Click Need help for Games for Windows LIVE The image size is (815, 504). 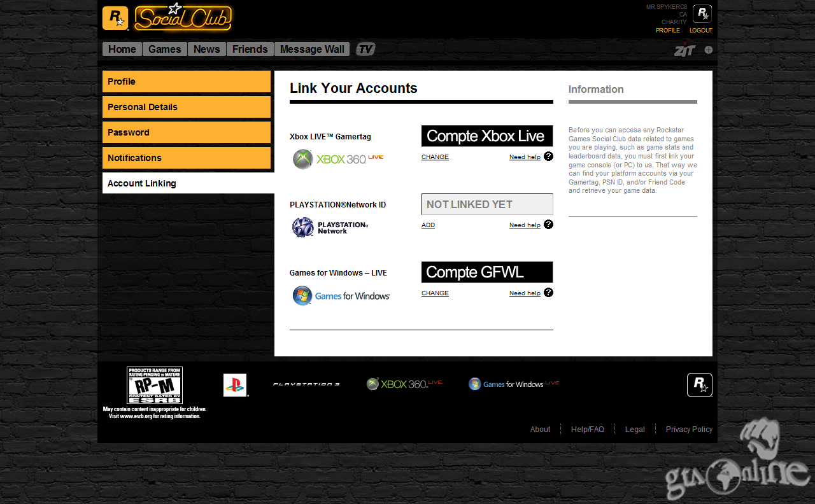[525, 293]
